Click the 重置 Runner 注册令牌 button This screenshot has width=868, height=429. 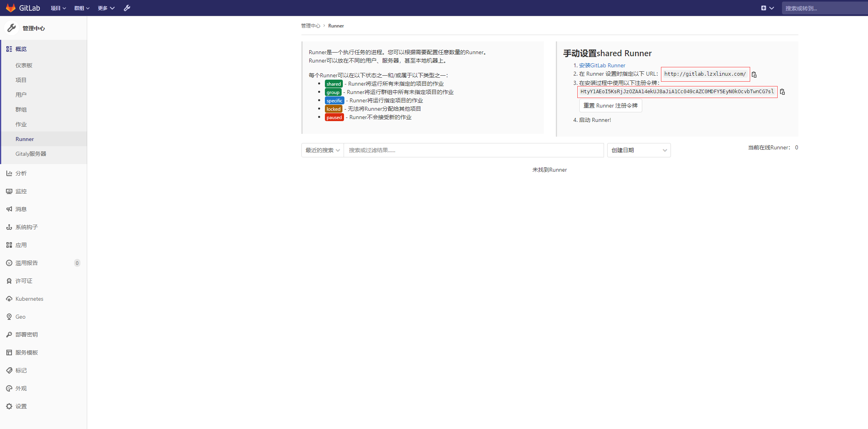[610, 106]
